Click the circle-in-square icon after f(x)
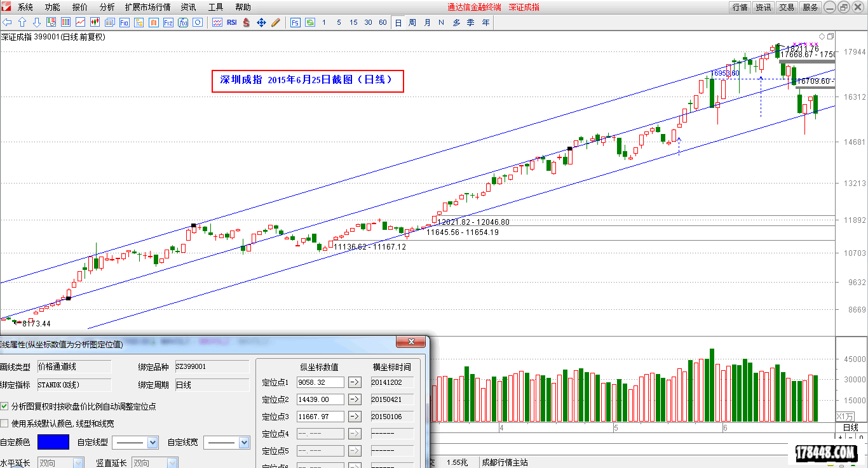Image resolution: width=868 pixels, height=468 pixels. [x=198, y=22]
